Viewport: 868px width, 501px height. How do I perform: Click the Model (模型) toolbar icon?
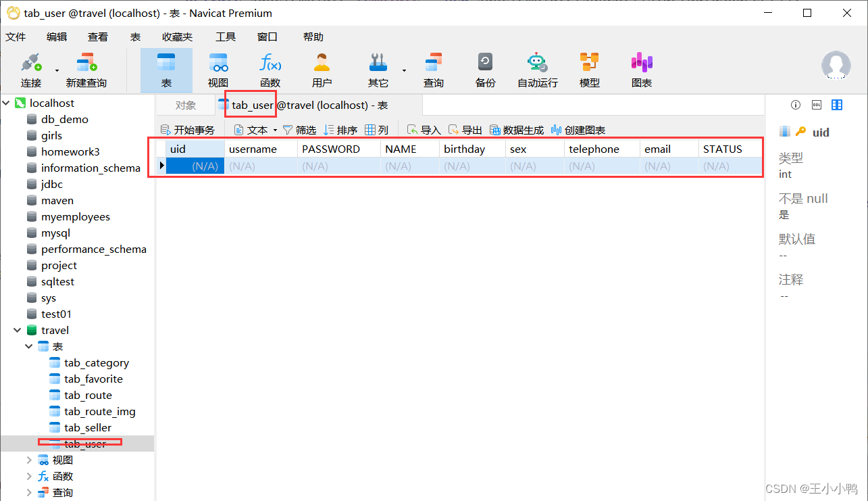click(590, 70)
